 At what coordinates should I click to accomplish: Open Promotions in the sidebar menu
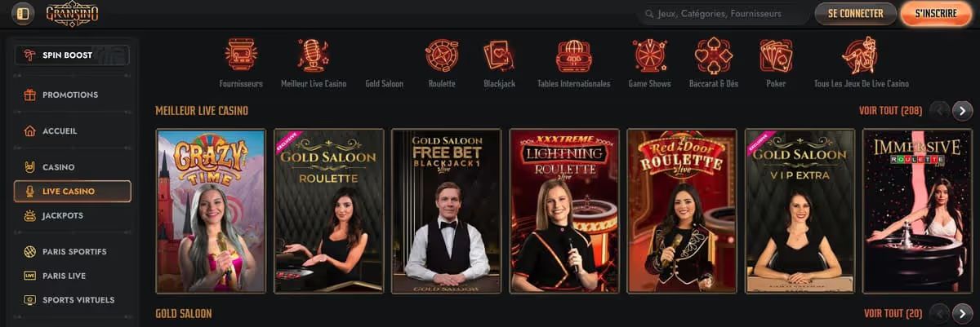click(x=73, y=95)
